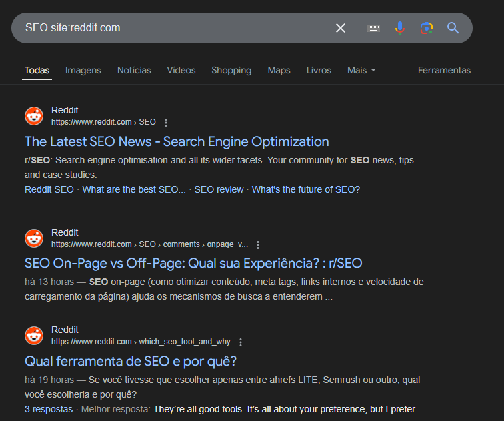This screenshot has height=421, width=504.
Task: Clear the search box with the X icon
Action: (341, 28)
